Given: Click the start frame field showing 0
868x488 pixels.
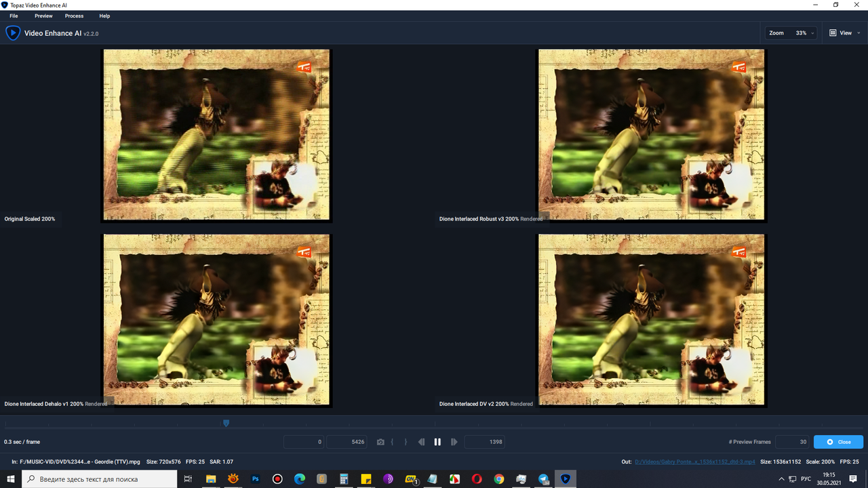Looking at the screenshot, I should (x=304, y=442).
